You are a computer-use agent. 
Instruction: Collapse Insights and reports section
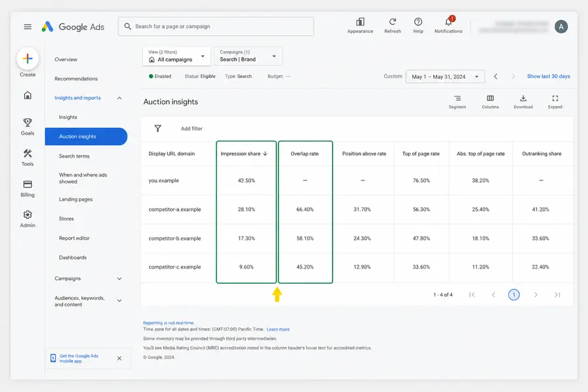120,98
